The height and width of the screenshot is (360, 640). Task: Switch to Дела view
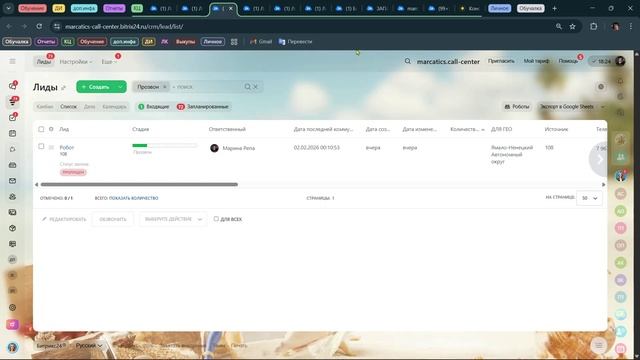click(89, 107)
